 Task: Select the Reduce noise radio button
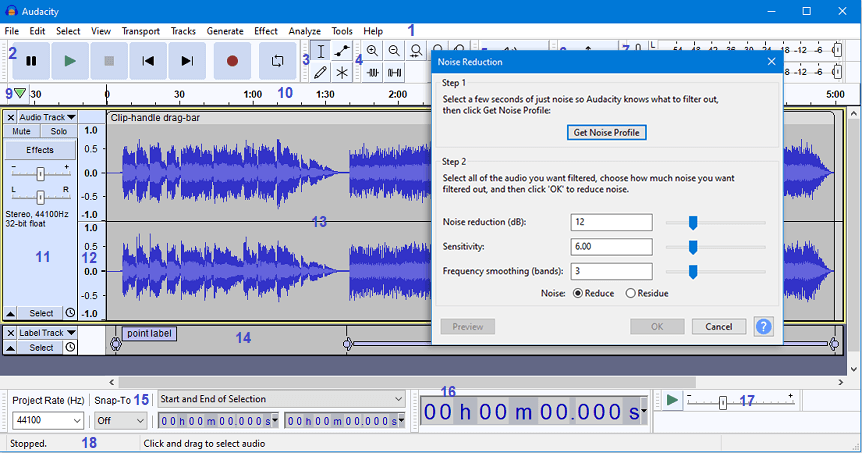pos(578,294)
